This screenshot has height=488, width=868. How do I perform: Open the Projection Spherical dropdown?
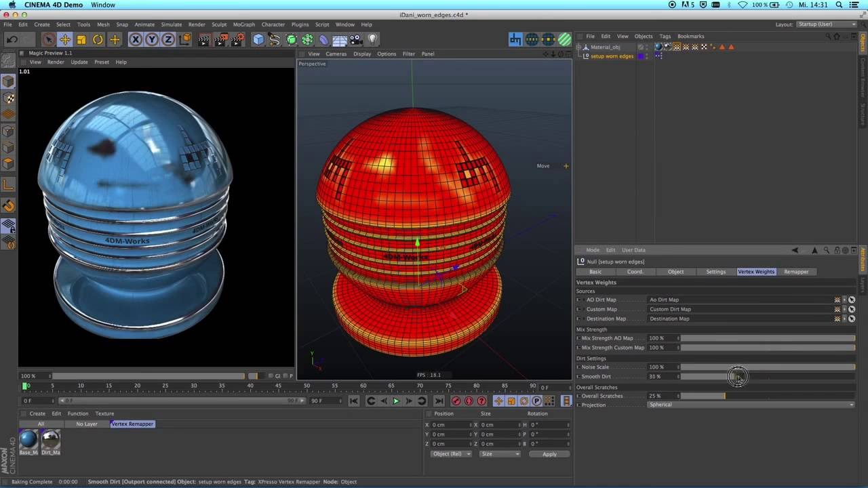coord(751,405)
